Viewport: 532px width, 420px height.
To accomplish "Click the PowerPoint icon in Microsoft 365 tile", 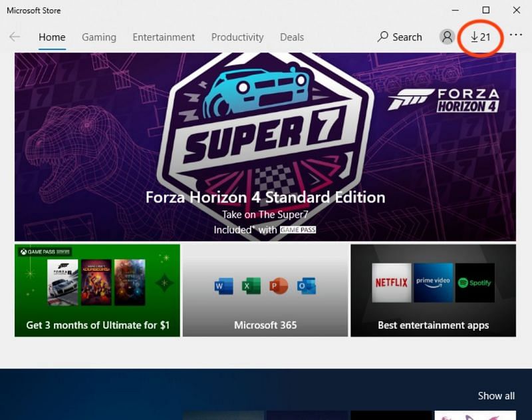I will (279, 286).
